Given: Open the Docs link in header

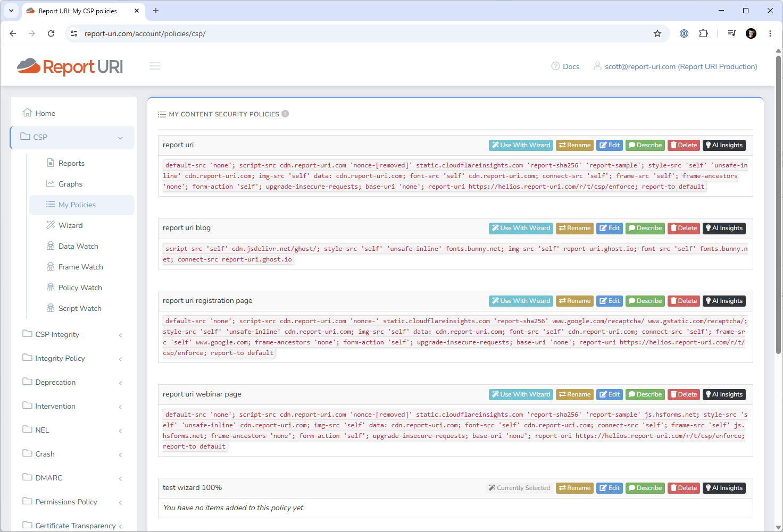Looking at the screenshot, I should (x=565, y=66).
